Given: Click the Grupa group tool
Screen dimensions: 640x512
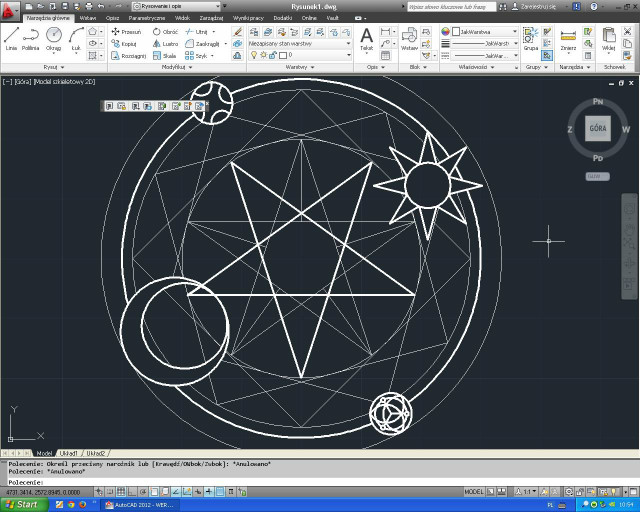Looking at the screenshot, I should click(531, 39).
